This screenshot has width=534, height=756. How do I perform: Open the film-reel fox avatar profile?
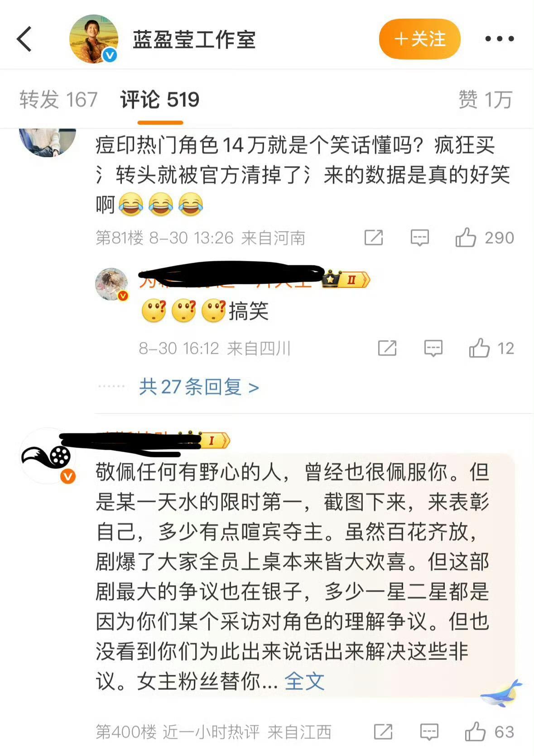pyautogui.click(x=48, y=456)
